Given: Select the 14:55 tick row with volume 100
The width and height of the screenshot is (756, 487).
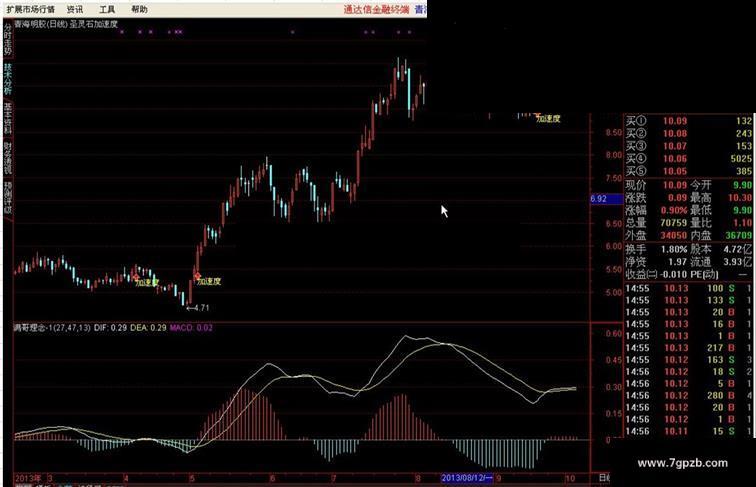Looking at the screenshot, I should click(x=689, y=288).
